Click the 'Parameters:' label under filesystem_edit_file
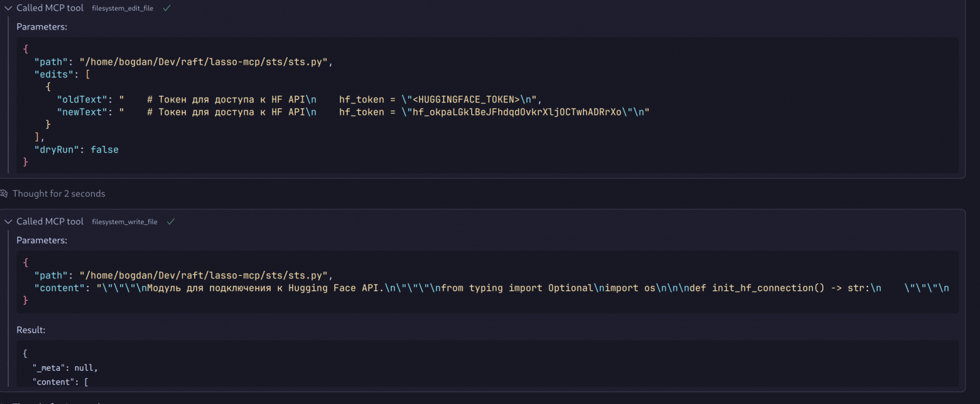Image resolution: width=980 pixels, height=404 pixels. pyautogui.click(x=41, y=27)
